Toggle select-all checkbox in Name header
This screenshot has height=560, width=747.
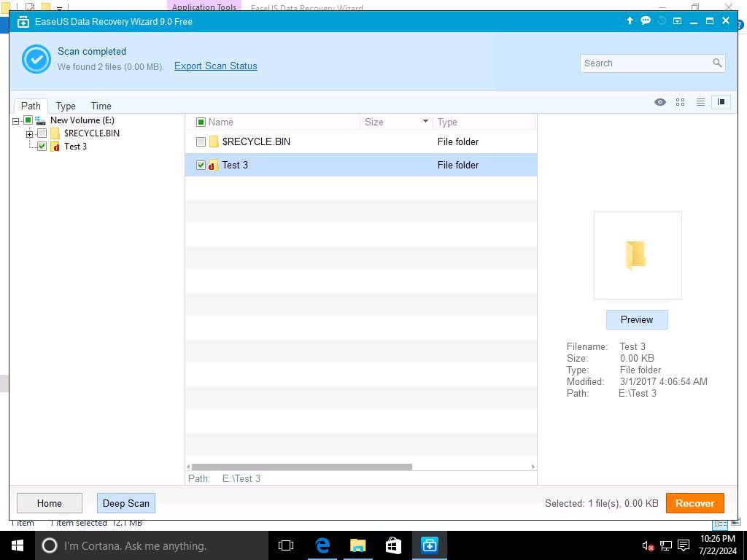pos(201,122)
